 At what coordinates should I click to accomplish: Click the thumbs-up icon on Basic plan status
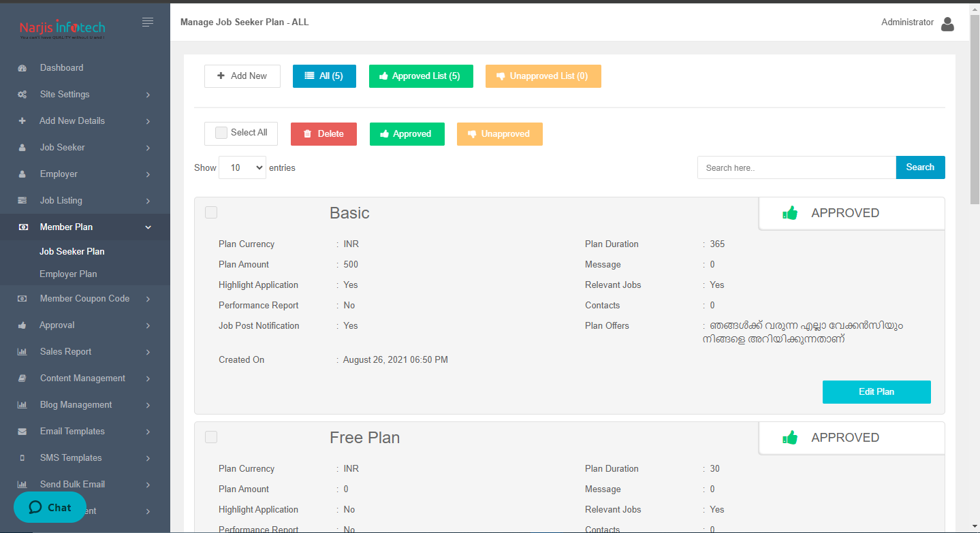point(790,213)
